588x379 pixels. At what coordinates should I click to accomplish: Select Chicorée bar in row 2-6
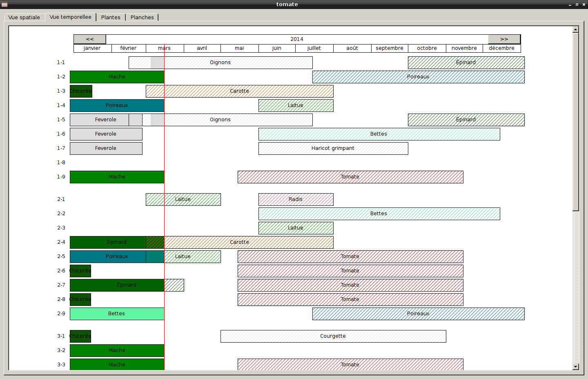80,271
